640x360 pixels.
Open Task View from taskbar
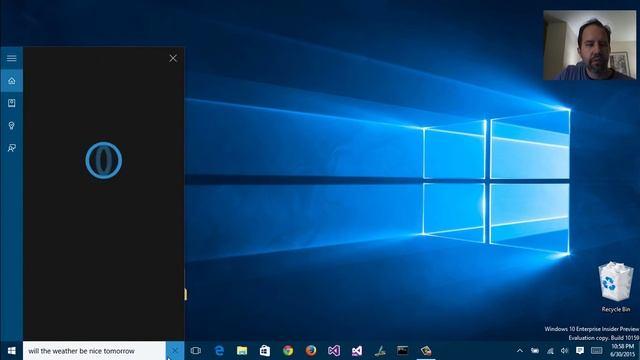pos(196,351)
